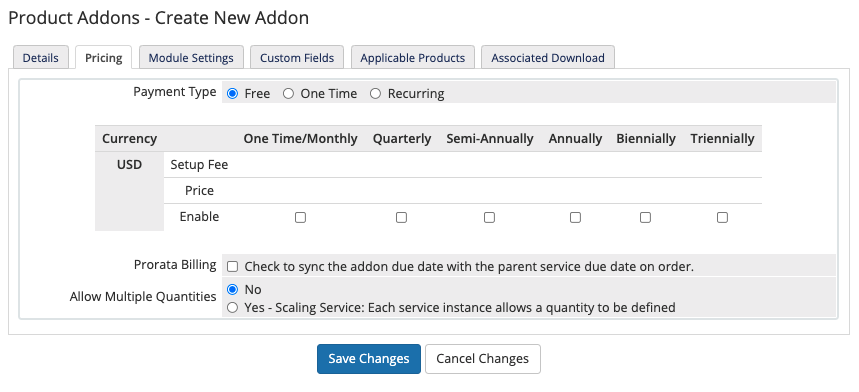Click the Save Changes button
The image size is (859, 392).
369,359
